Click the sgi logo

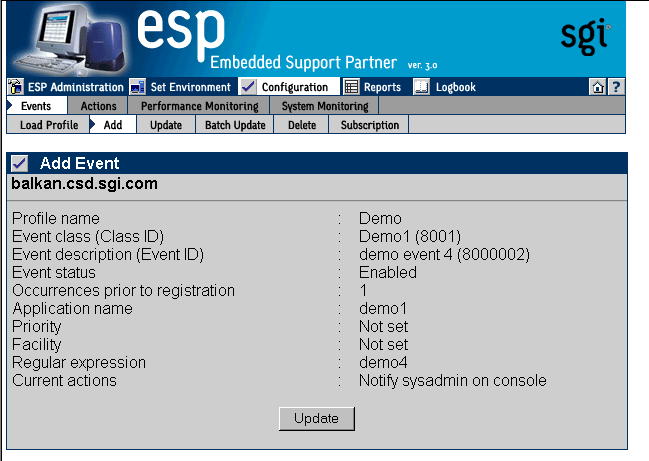tap(585, 36)
